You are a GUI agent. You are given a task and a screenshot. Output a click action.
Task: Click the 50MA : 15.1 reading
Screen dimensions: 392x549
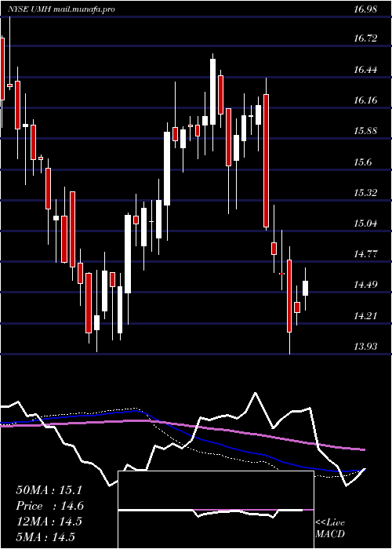click(x=49, y=490)
